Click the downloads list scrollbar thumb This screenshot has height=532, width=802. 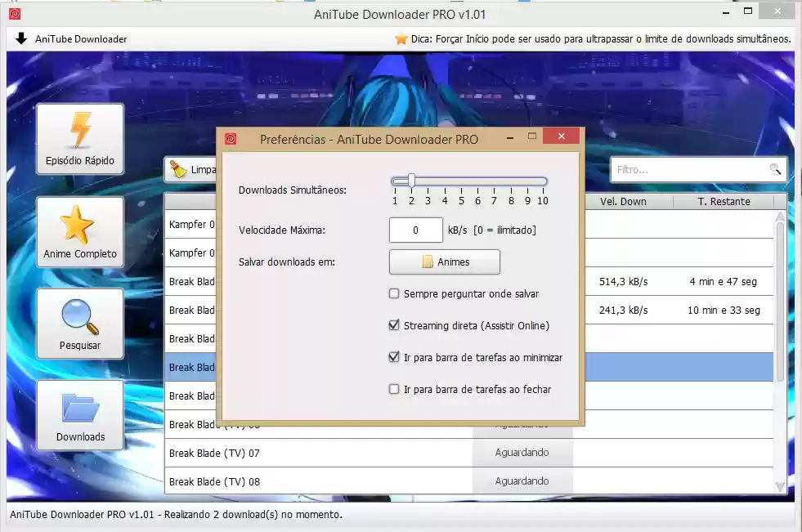pos(780,302)
